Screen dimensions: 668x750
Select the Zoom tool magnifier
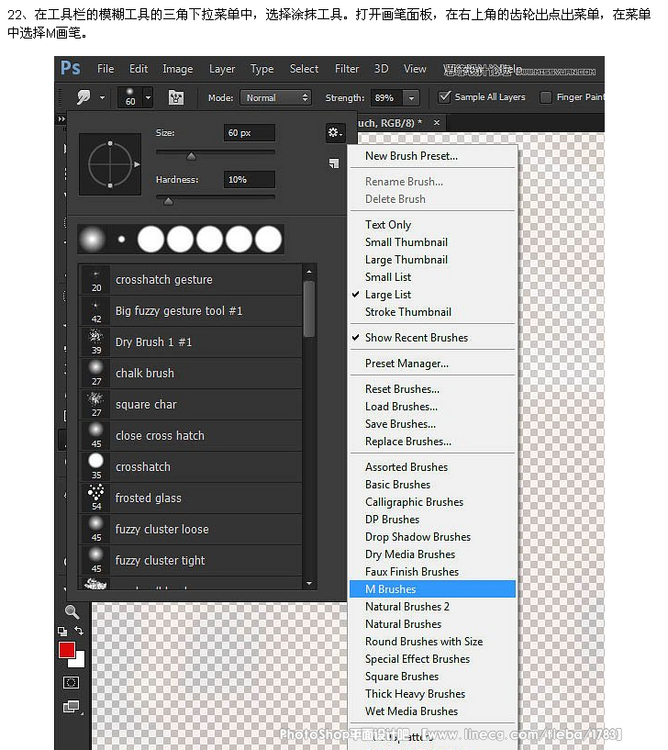pos(72,611)
